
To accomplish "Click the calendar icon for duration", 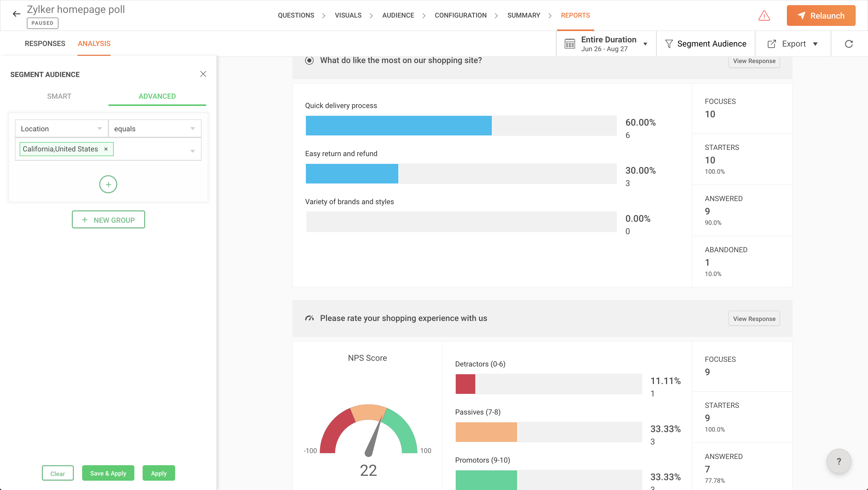I will [570, 44].
